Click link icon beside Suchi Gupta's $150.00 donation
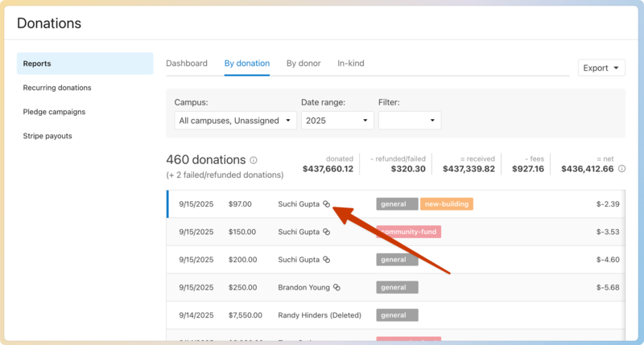The image size is (644, 345). click(327, 232)
